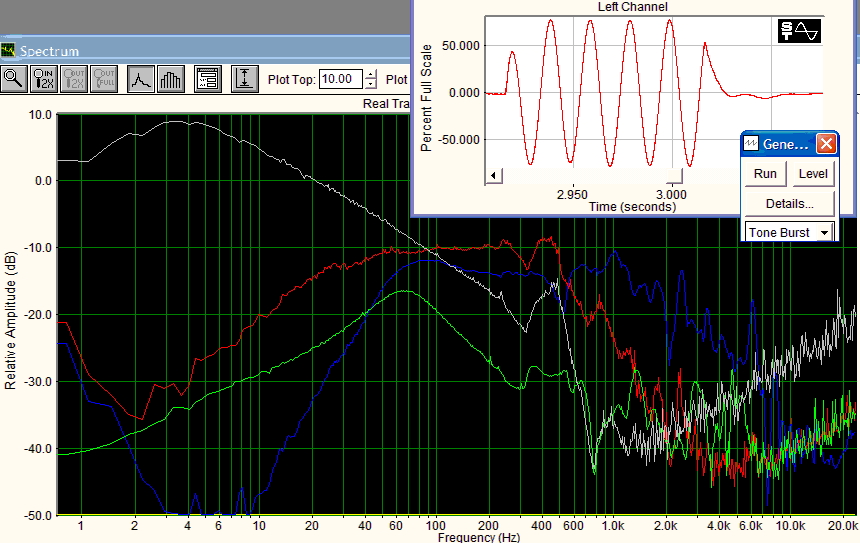Viewport: 860px width, 543px height.
Task: Click the Zoom In 2X toolbar button
Action: pyautogui.click(x=44, y=79)
